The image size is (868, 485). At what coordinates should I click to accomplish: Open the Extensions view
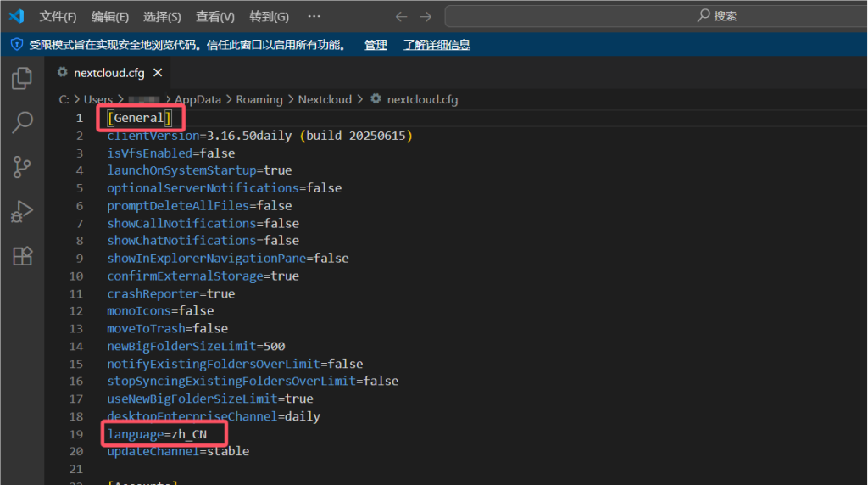click(22, 255)
